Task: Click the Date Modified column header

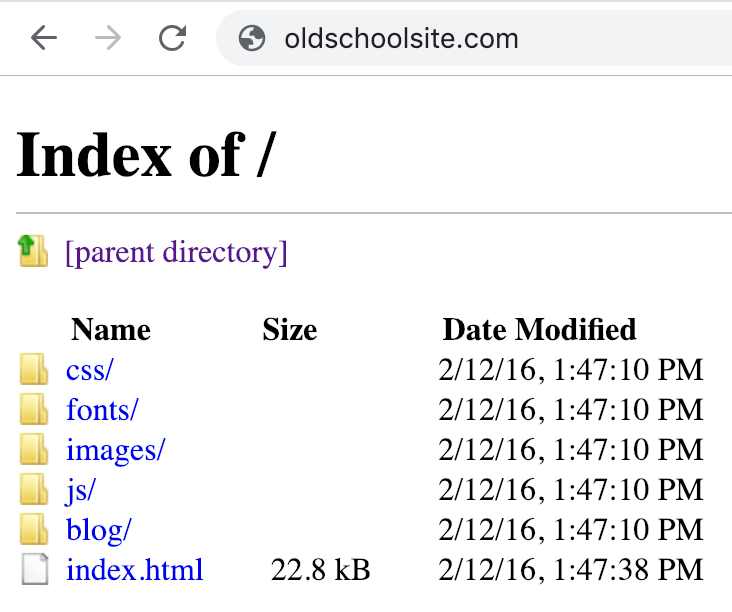Action: point(539,330)
